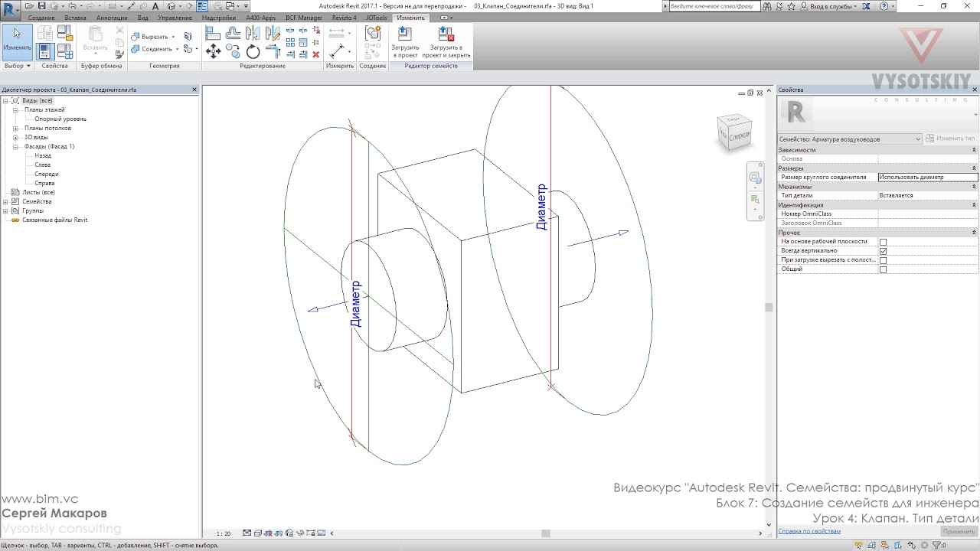This screenshot has height=551, width=980.
Task: Click the horizontal scrollbar thumb of the 3D view
Action: (545, 533)
